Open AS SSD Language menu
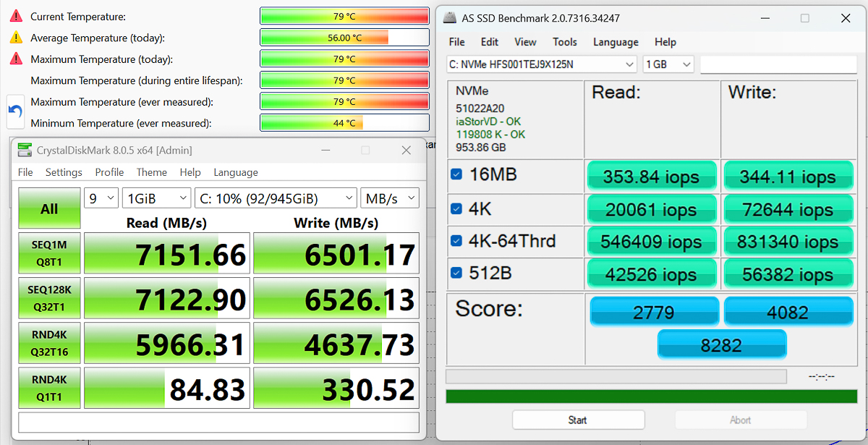The image size is (868, 445). pos(616,42)
